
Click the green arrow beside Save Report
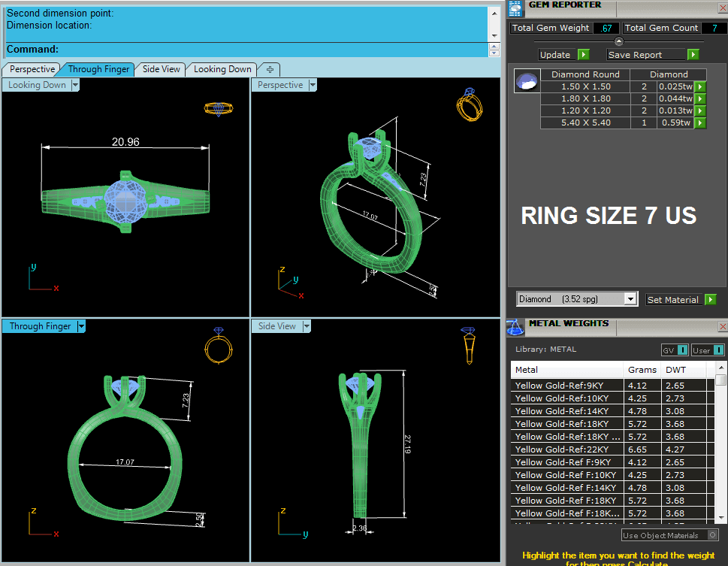tap(693, 55)
